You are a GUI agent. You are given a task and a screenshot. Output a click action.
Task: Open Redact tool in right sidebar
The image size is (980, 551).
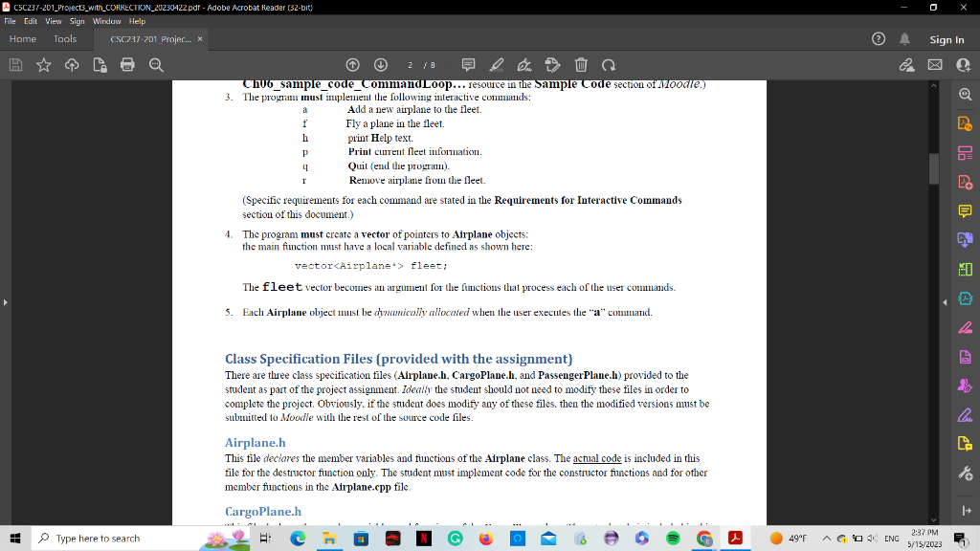(x=965, y=327)
